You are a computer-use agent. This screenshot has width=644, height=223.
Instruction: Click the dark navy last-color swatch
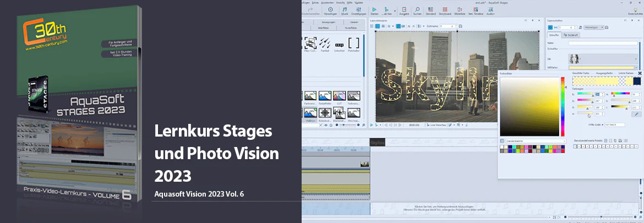point(637,81)
